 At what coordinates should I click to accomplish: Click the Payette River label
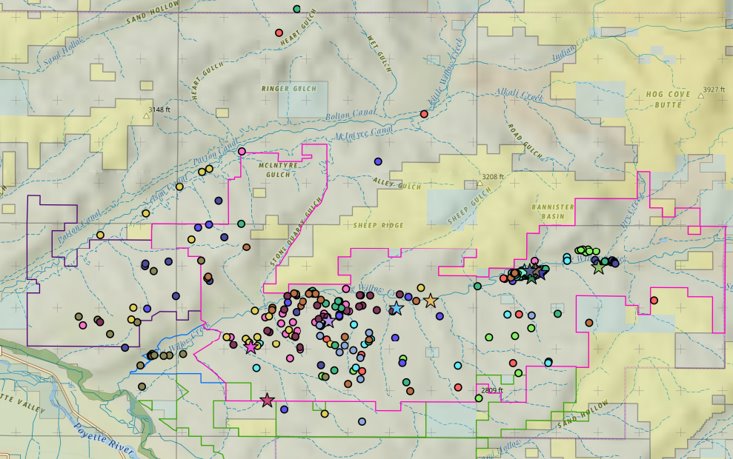pos(104,438)
